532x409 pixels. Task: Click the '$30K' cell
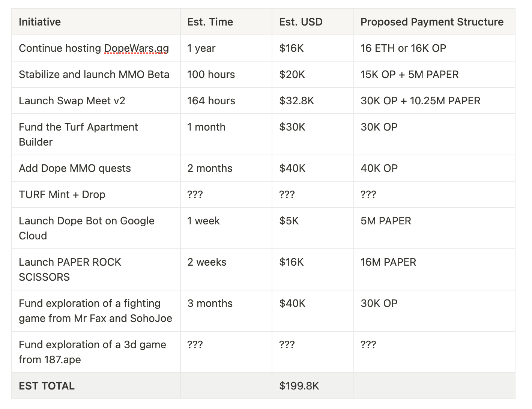(x=313, y=134)
